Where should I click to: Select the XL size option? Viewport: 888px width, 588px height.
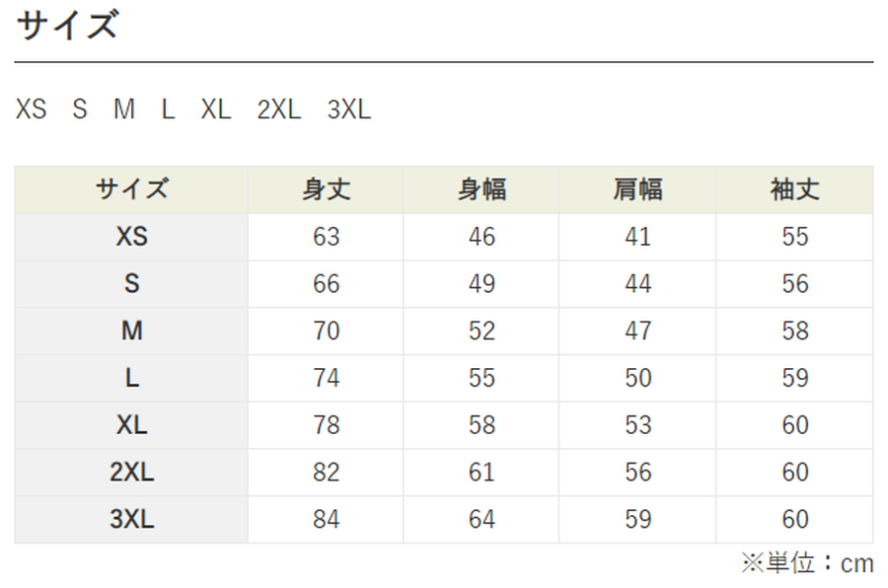(216, 109)
